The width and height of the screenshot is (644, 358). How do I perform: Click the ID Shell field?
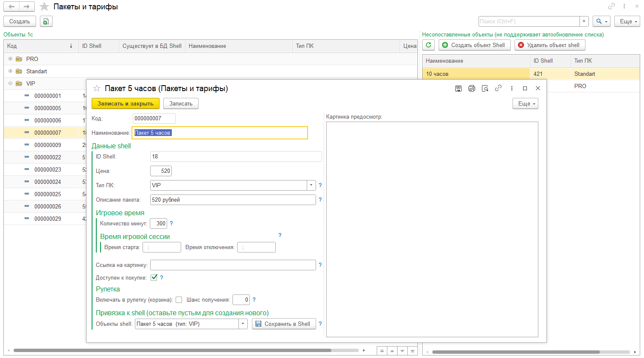pos(236,156)
